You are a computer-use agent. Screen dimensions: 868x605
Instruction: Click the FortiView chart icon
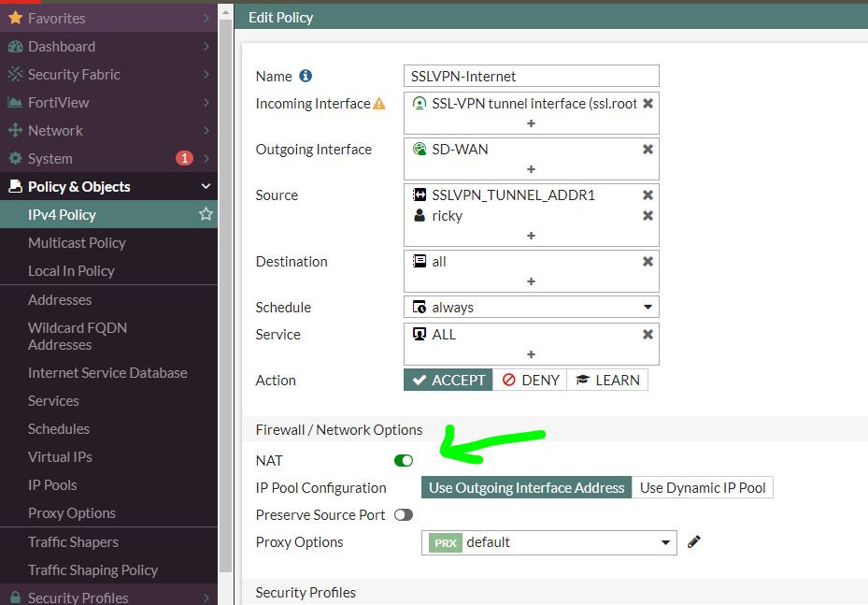[16, 103]
